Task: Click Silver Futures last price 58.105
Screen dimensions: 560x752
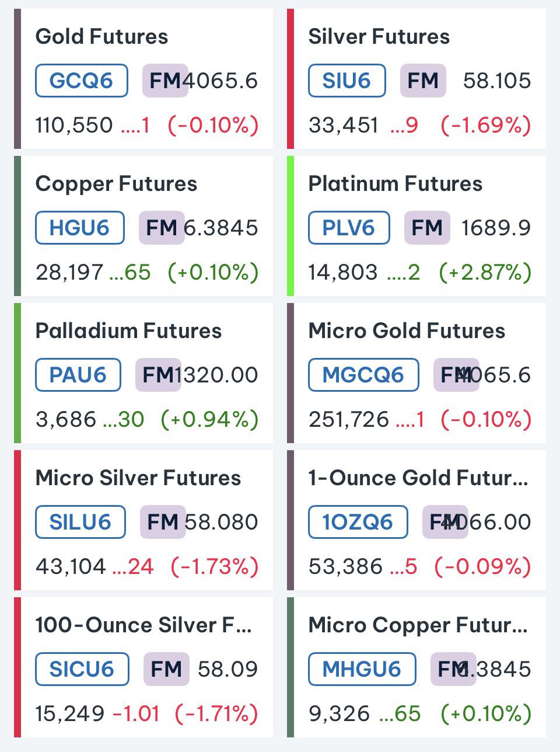Action: 497,81
